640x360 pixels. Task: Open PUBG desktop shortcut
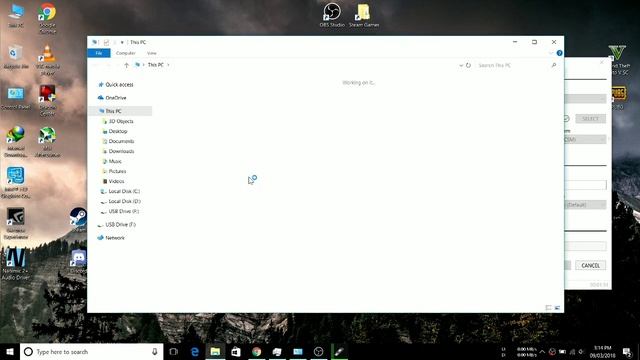[618, 97]
